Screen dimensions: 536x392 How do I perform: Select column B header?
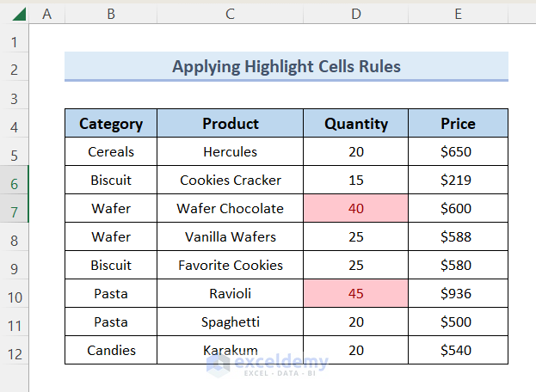point(111,14)
